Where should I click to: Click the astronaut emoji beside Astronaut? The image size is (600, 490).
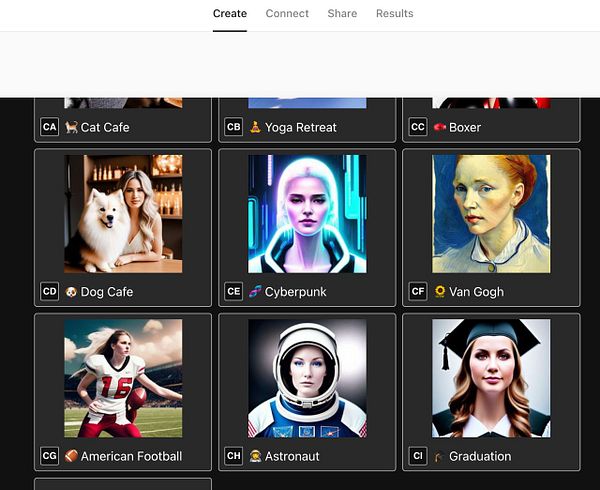coord(255,456)
